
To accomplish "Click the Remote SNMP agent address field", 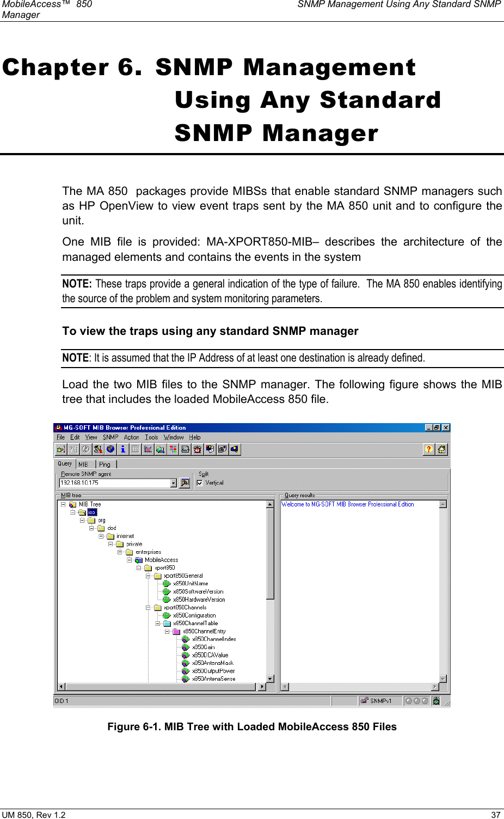I will (x=115, y=483).
